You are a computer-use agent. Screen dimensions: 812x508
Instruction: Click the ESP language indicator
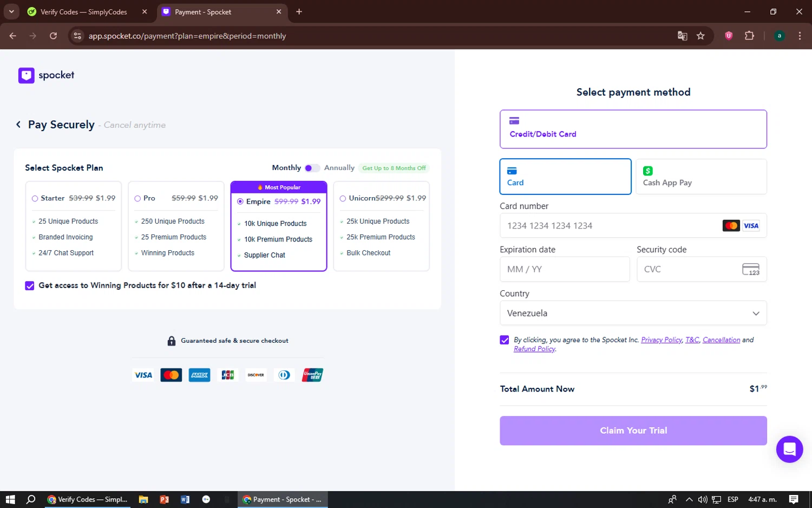pos(733,499)
